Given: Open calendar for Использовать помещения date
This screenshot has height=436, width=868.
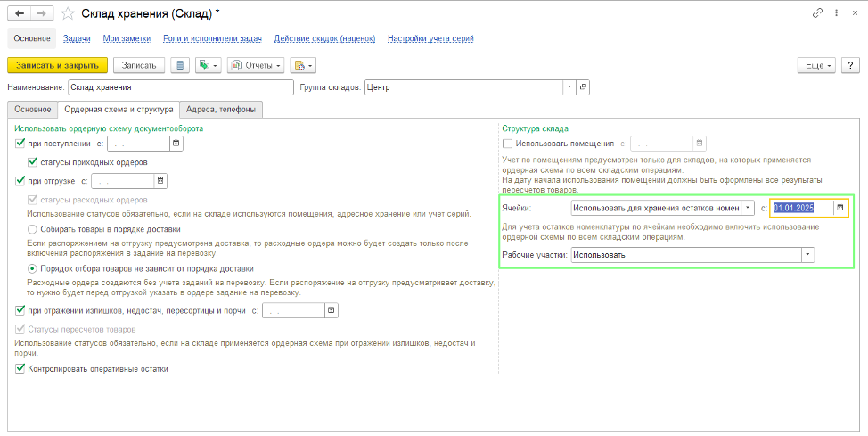Looking at the screenshot, I should coord(700,144).
